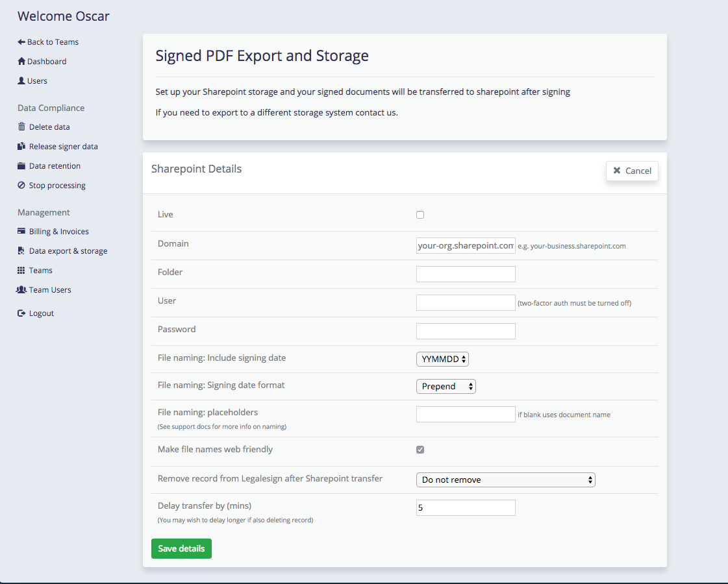Viewport: 728px width, 584px height.
Task: Click the 'two-factor auth must be turned off' note
Action: [x=574, y=303]
